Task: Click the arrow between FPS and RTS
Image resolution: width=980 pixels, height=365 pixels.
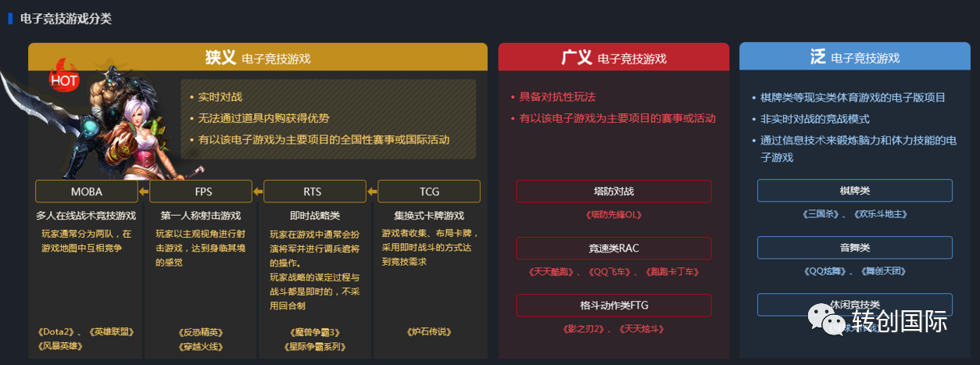Action: point(258,191)
